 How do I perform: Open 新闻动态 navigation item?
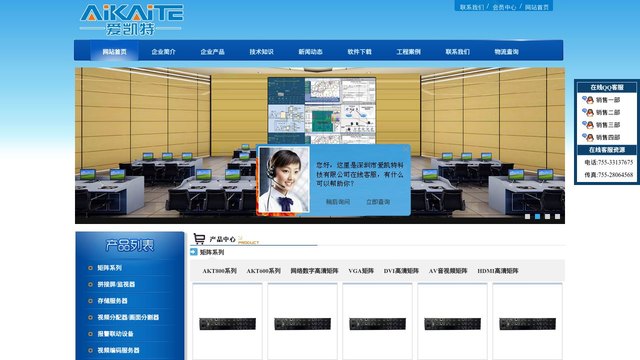tap(310, 52)
